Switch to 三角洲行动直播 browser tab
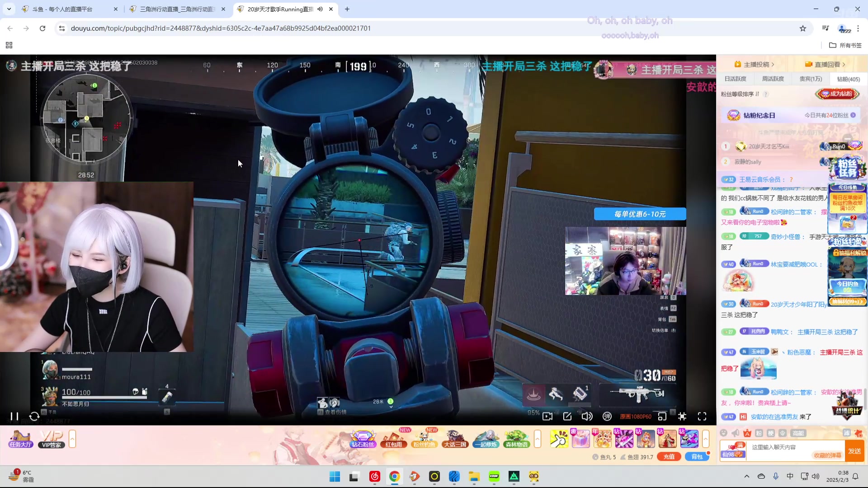 pos(178,9)
